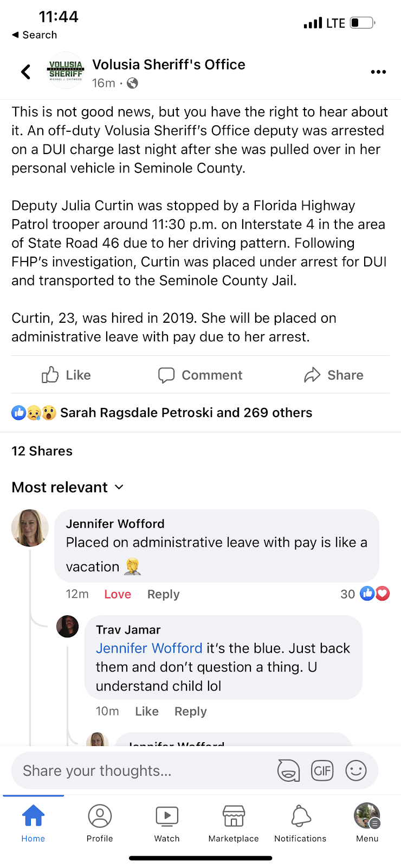Share the Sheriff's Office post
This screenshot has width=401, height=868.
(x=333, y=375)
